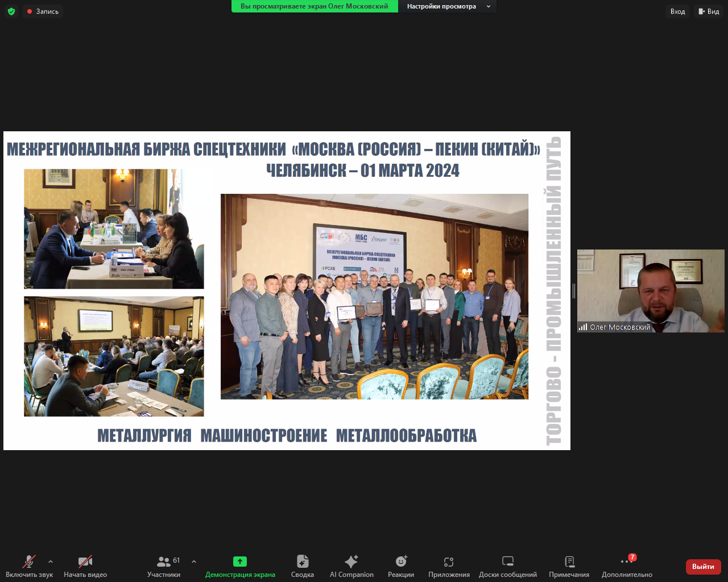Open Приложения apps panel

point(449,566)
